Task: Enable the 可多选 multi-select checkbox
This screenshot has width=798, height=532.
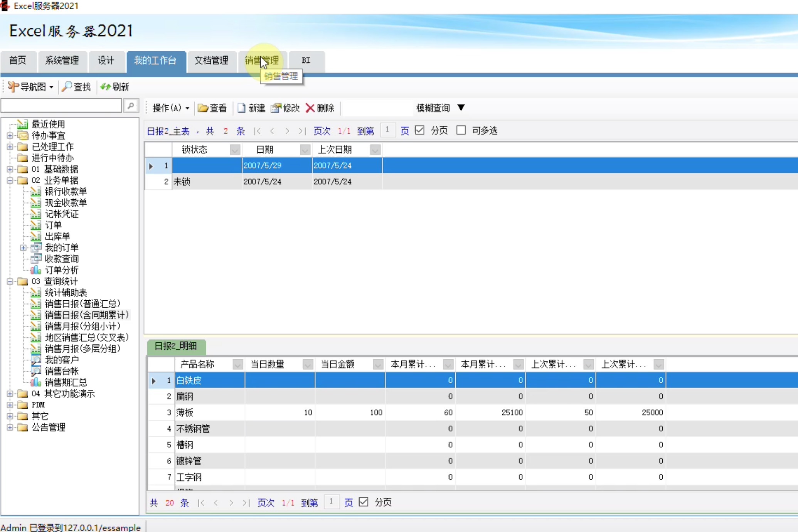Action: 461,130
